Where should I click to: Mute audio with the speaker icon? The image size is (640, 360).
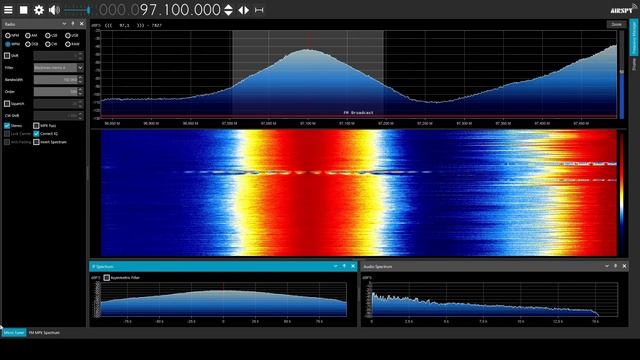pyautogui.click(x=54, y=10)
